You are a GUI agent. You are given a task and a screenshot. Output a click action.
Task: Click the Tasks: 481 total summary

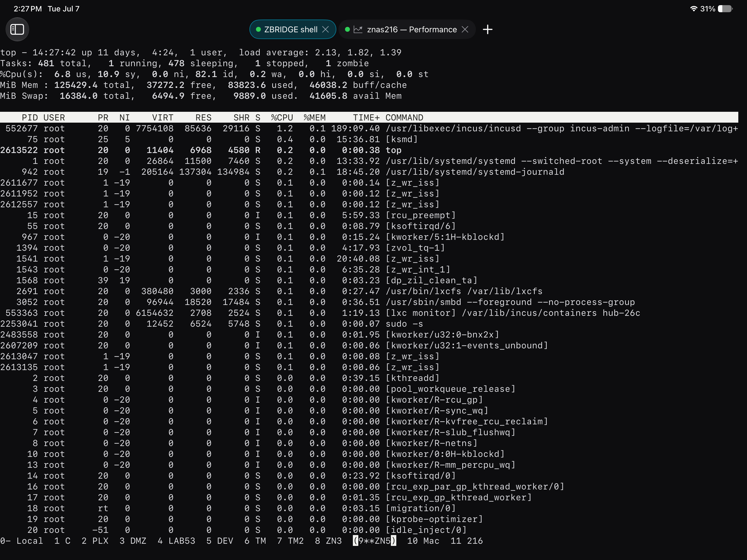click(46, 63)
